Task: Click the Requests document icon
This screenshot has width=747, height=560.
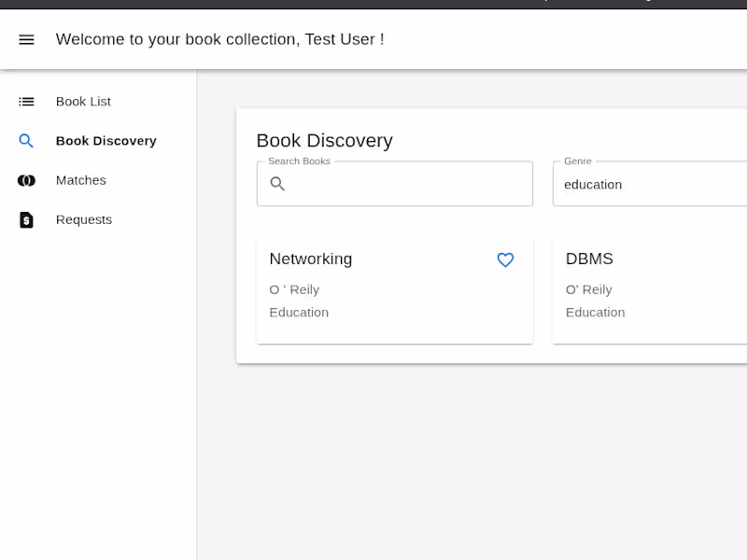Action: pos(25,219)
